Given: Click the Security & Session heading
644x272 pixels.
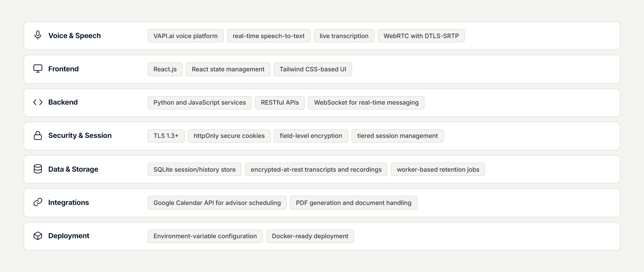Looking at the screenshot, I should pos(80,135).
